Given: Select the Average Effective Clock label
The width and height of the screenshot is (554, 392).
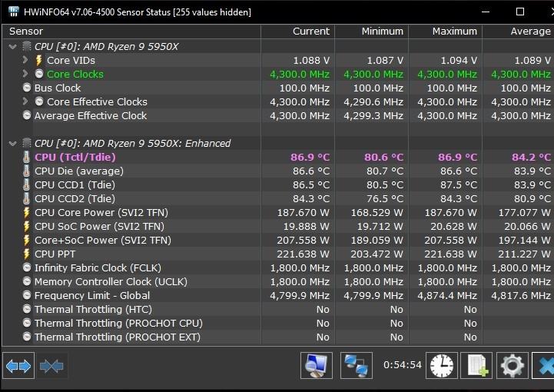Looking at the screenshot, I should (x=91, y=115).
